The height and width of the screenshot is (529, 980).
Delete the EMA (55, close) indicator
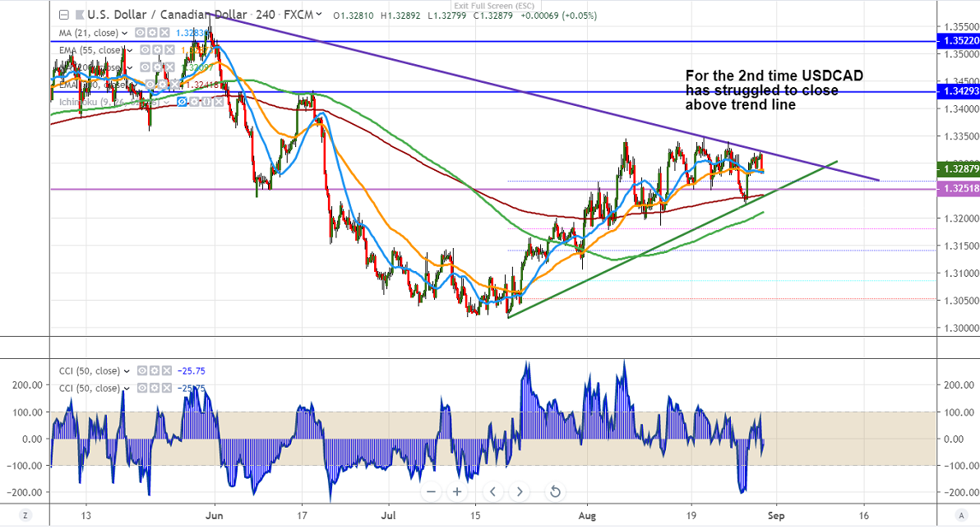click(x=168, y=50)
